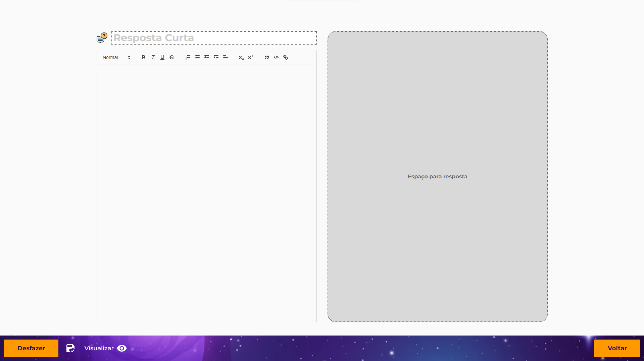Decrease paragraph indent
This screenshot has height=361, width=644.
[x=206, y=57]
